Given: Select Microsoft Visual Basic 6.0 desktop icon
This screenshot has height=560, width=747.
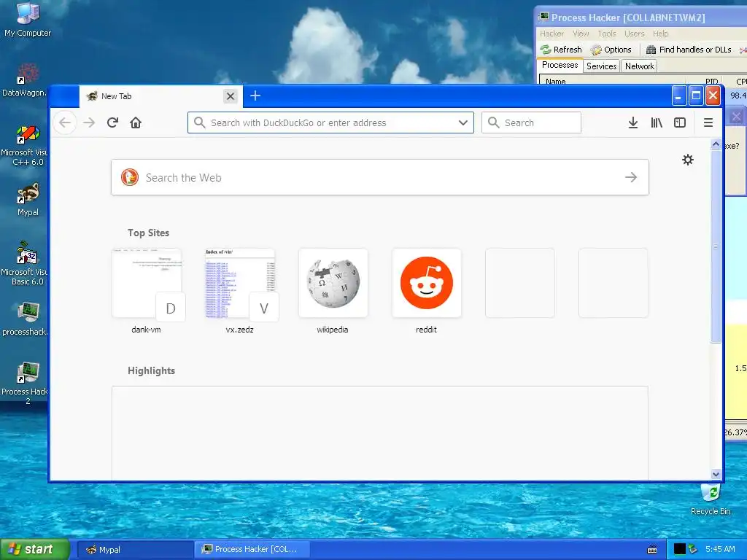Looking at the screenshot, I should point(24,264).
